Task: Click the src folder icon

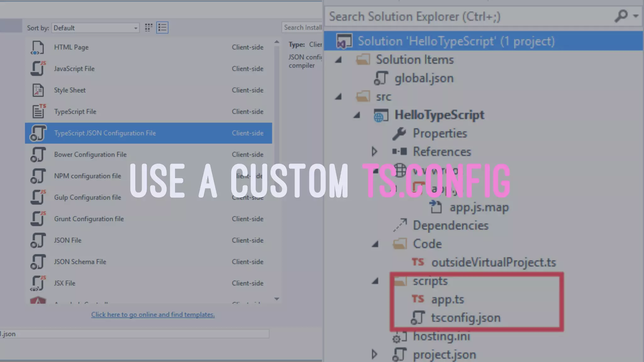Action: pyautogui.click(x=363, y=96)
